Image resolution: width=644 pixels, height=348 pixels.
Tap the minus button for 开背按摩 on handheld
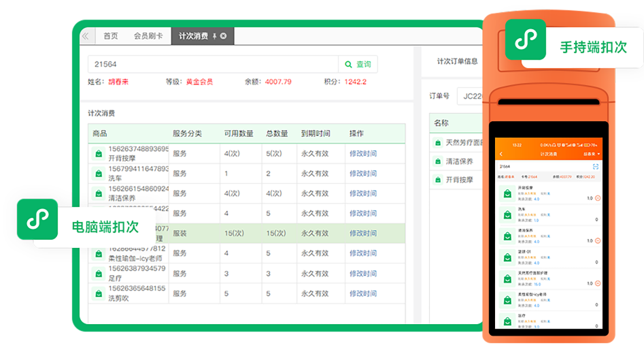[x=598, y=198]
